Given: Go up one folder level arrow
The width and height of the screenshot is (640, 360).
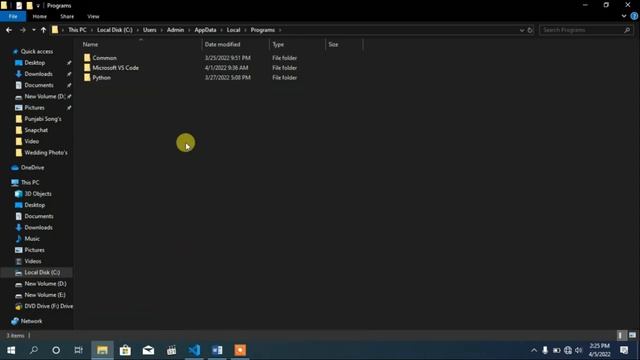Looking at the screenshot, I should tap(43, 30).
